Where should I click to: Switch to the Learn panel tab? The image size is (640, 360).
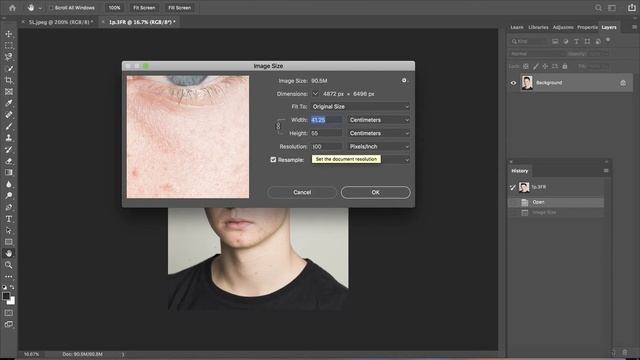[517, 27]
